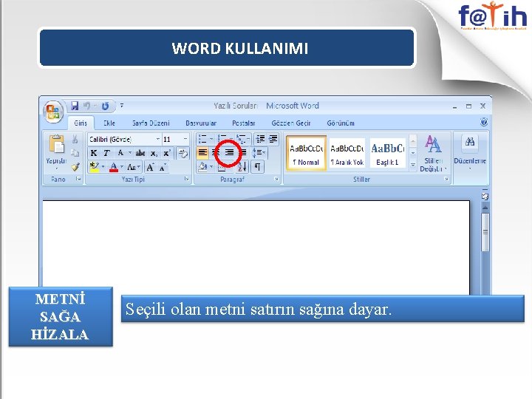
Task: Open the Sayfa Düzeni tab
Action: click(x=151, y=123)
